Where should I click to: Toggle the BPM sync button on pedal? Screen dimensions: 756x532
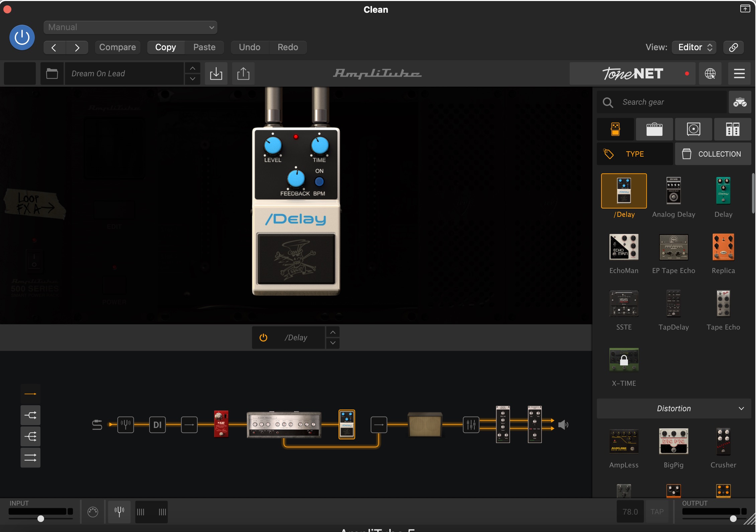(319, 182)
